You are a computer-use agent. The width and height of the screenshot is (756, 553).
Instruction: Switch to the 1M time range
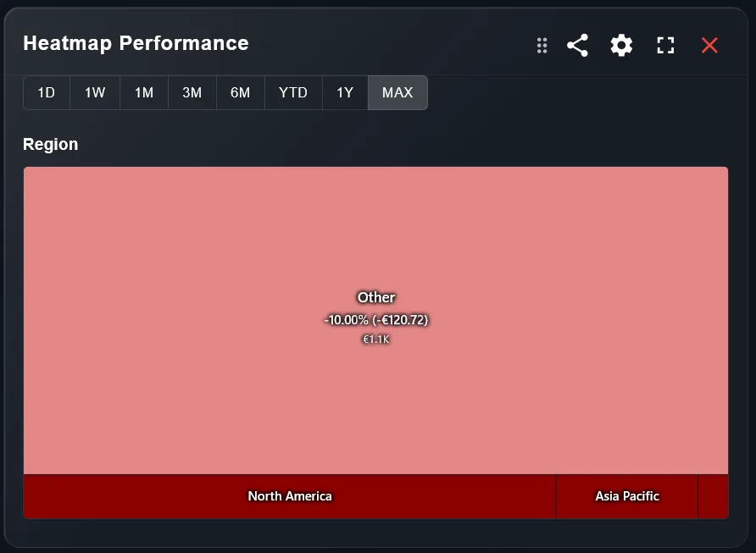143,92
